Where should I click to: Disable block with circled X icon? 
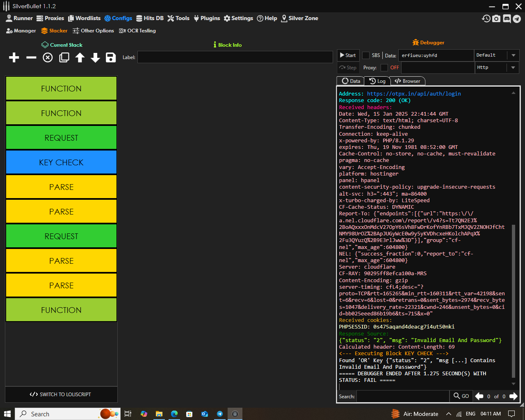click(x=48, y=57)
